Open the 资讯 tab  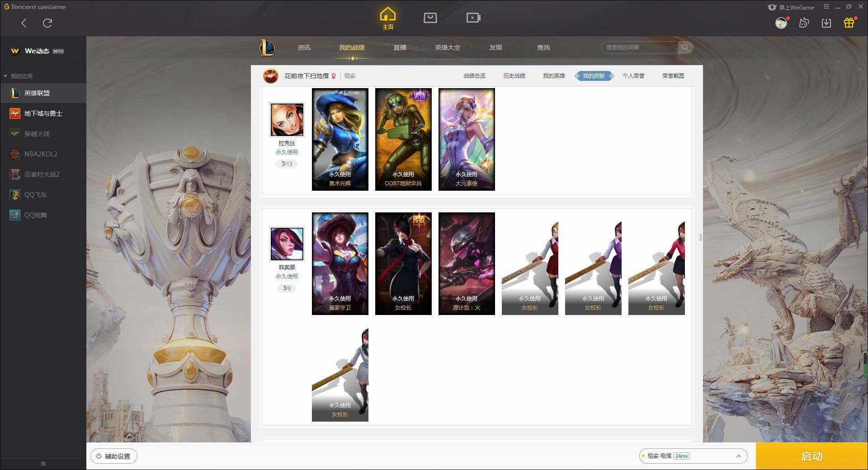click(x=304, y=47)
